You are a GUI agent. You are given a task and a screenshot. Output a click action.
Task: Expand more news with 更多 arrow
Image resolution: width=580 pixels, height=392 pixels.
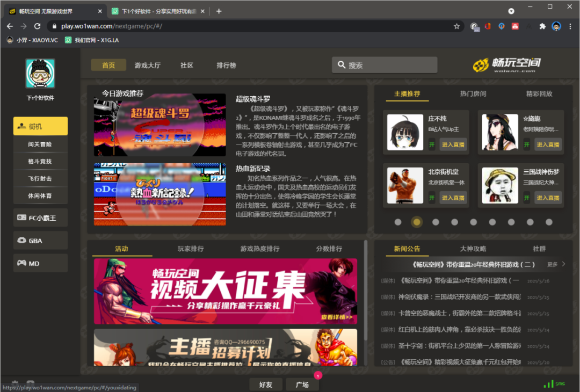click(x=556, y=264)
